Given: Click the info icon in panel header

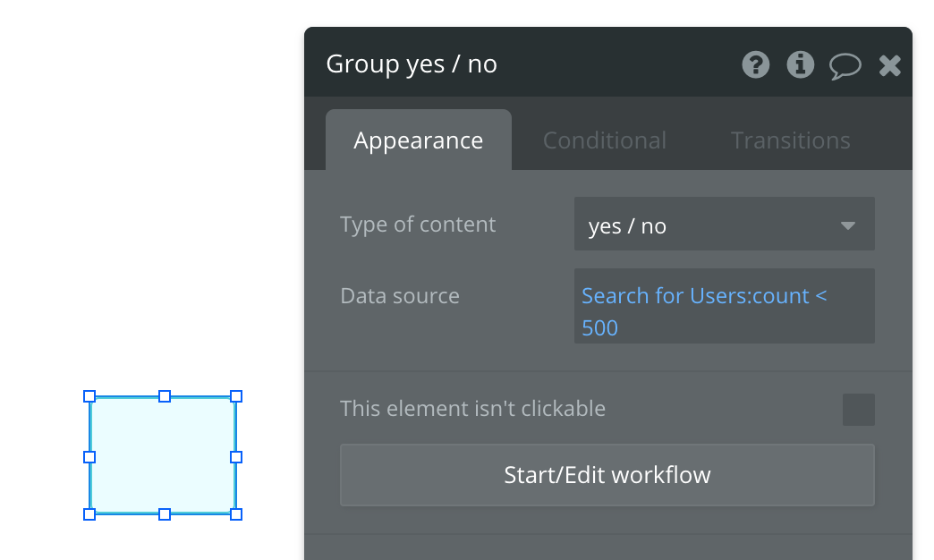Looking at the screenshot, I should [x=800, y=64].
